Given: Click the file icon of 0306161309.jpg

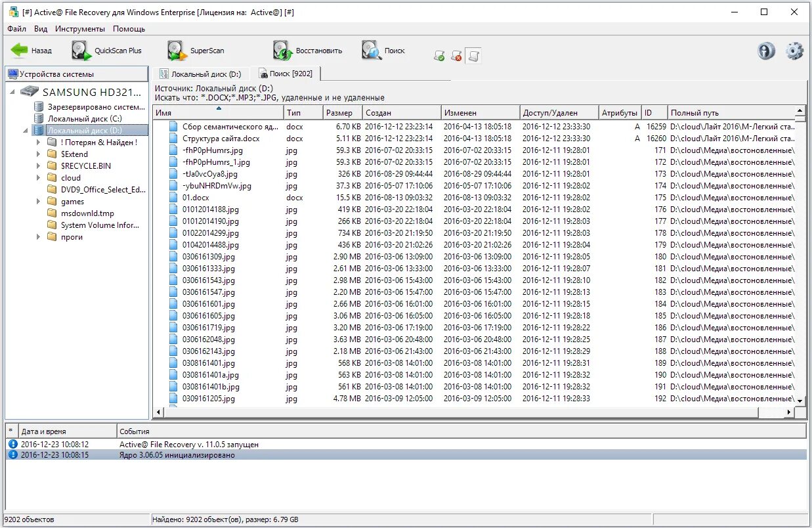Looking at the screenshot, I should 173,257.
